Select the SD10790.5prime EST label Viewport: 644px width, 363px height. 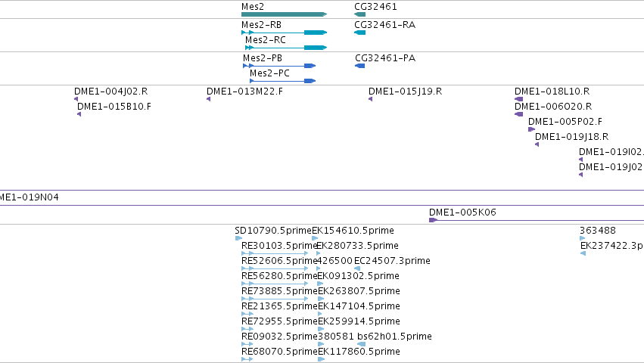tap(273, 231)
